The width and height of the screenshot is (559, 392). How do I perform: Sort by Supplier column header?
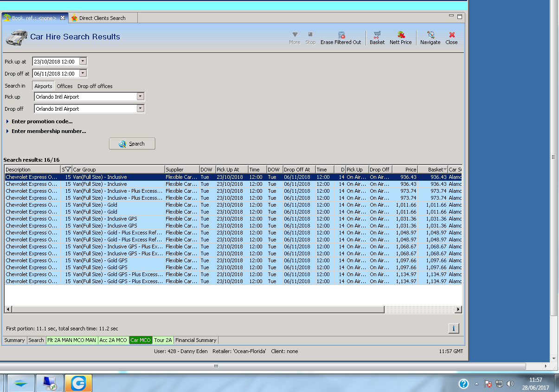182,170
